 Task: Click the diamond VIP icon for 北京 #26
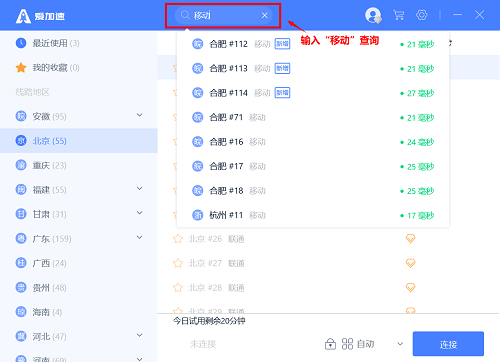[x=410, y=239]
